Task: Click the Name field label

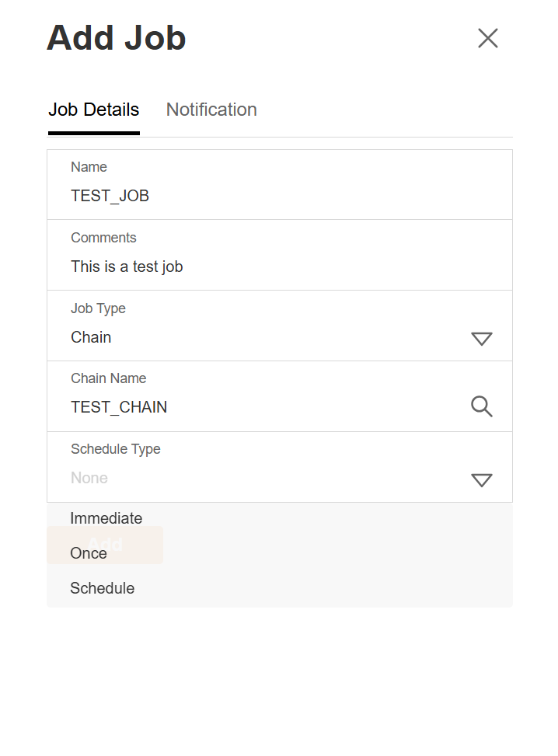Action: 89,167
